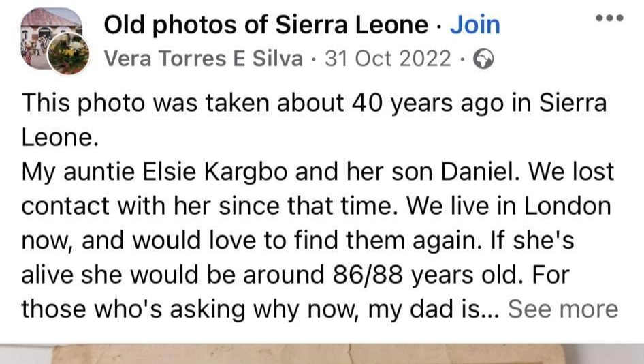Tap the short text line reading "Leone."
Viewport: 644px width, 364px height.
[x=60, y=138]
